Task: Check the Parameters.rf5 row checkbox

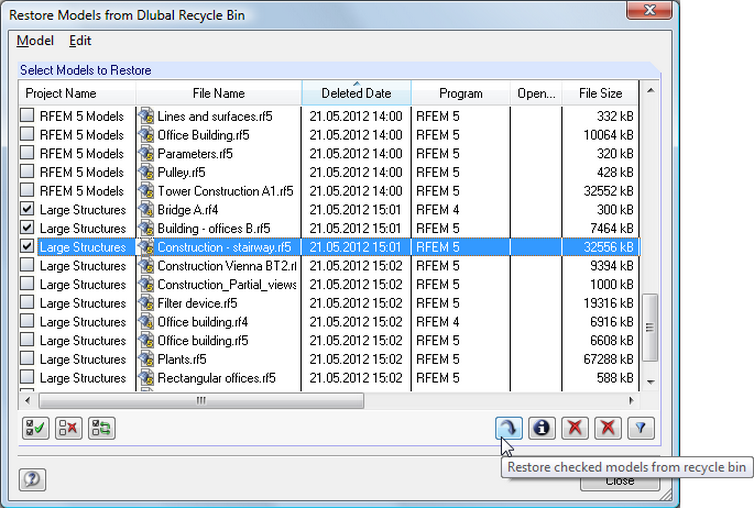Action: point(27,153)
